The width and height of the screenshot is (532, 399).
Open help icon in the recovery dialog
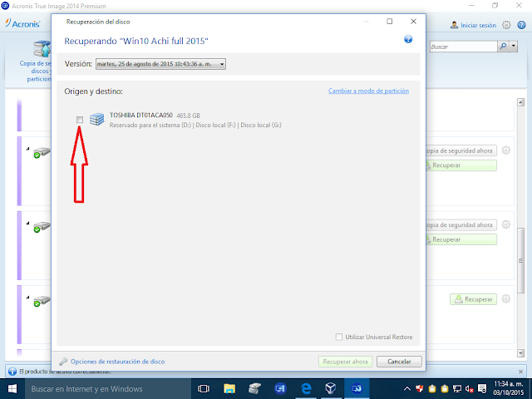click(x=408, y=39)
